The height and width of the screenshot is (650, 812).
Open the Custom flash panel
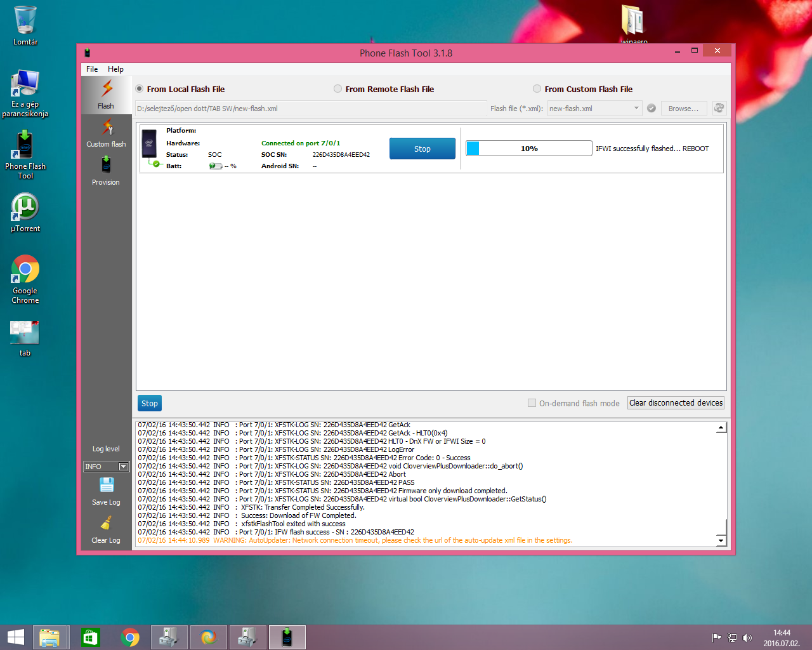coord(106,133)
